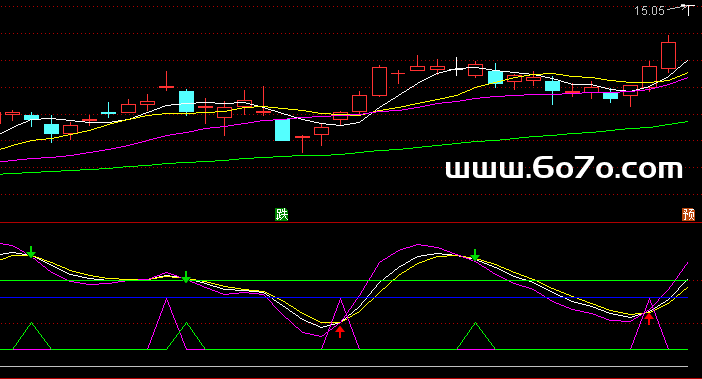Select the first green triangle spike in indicator
The height and width of the screenshot is (379, 702).
coord(31,336)
